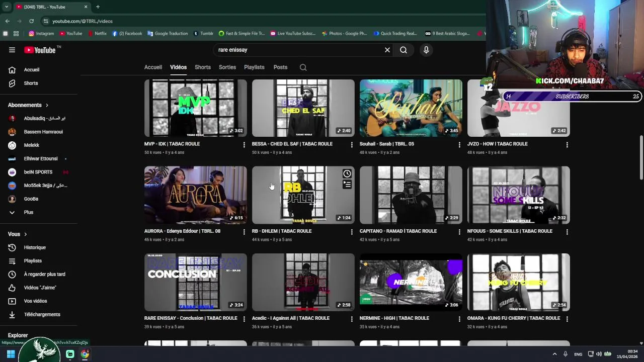Open Chrome from the taskbar
Viewport: 644px width, 362px height.
[x=85, y=354]
